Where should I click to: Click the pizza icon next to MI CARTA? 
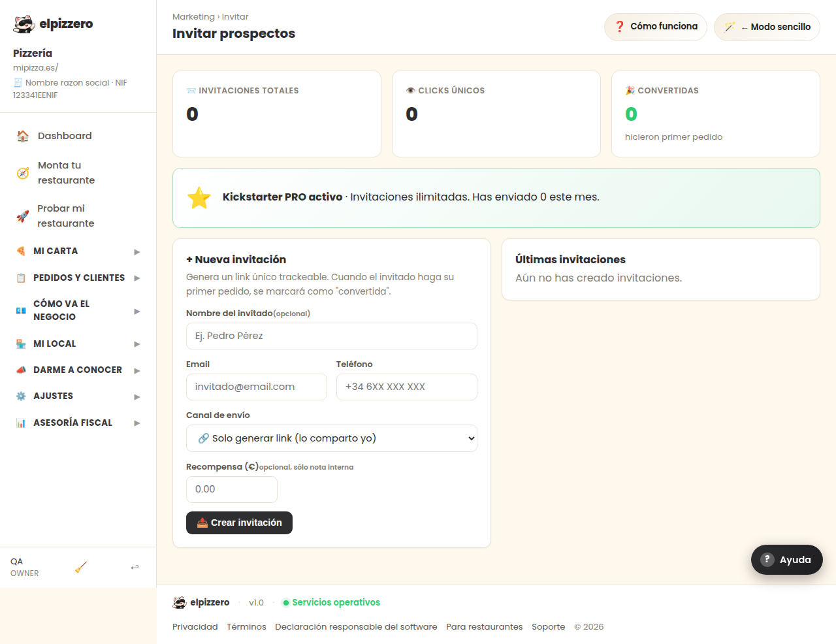[x=21, y=251]
